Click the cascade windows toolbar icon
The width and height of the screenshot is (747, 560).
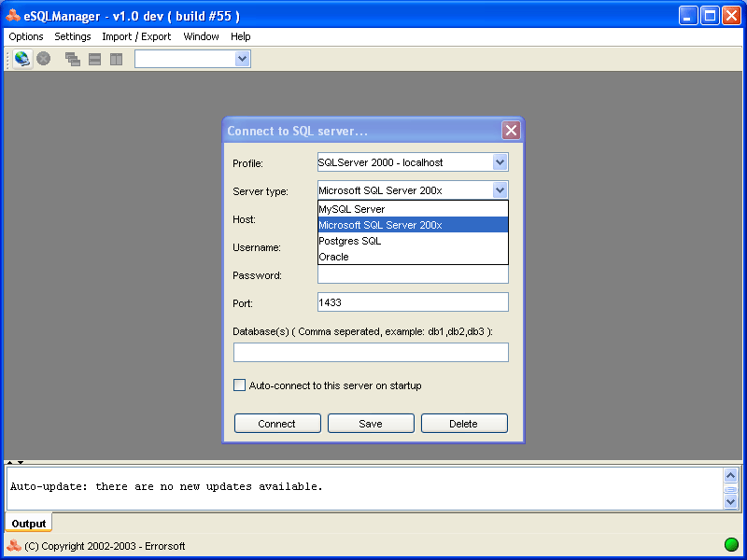point(73,59)
